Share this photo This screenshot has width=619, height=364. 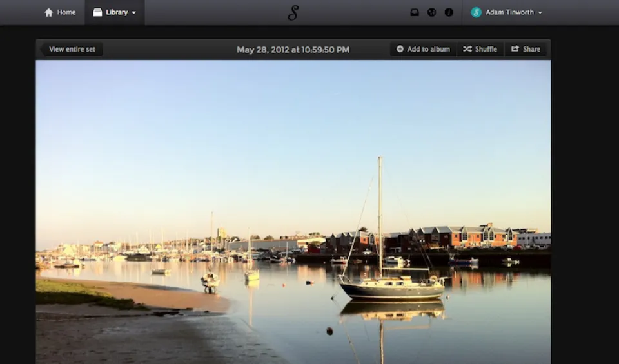pos(526,50)
